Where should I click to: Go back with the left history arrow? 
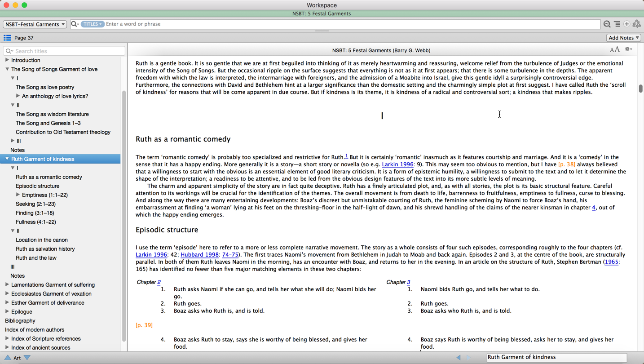(x=458, y=358)
